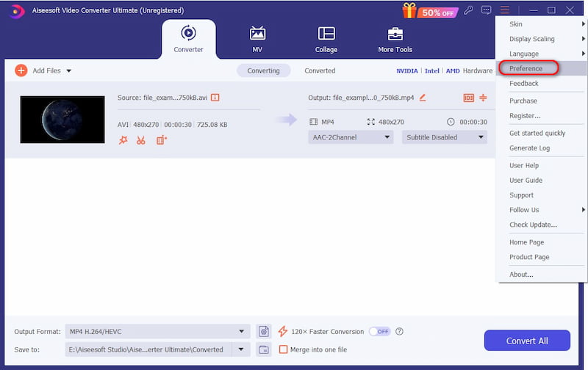
Task: Select Support menu entry
Action: 541,195
